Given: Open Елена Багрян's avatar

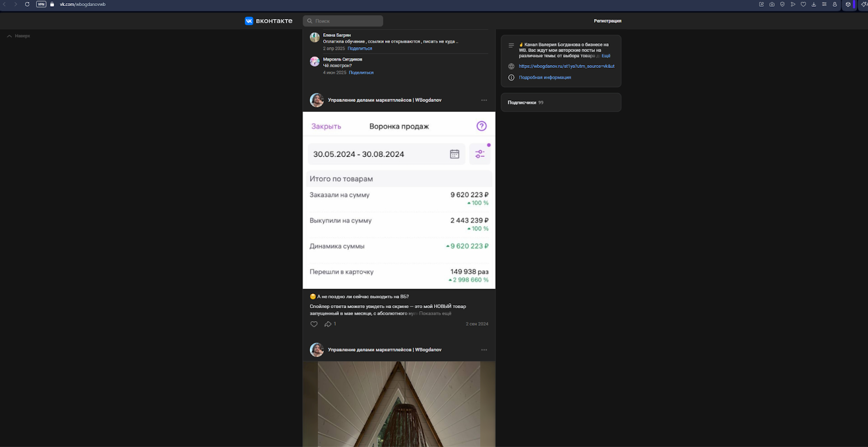Looking at the screenshot, I should point(315,37).
